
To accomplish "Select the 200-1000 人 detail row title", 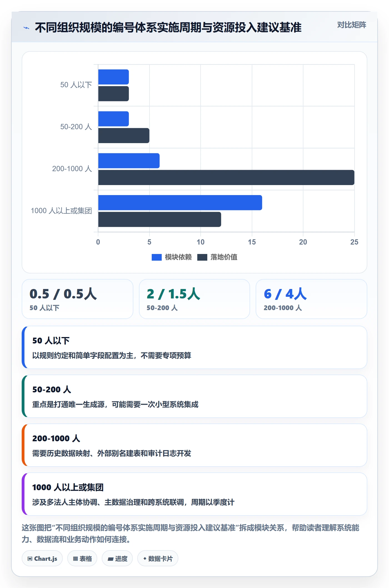I will 56,438.
